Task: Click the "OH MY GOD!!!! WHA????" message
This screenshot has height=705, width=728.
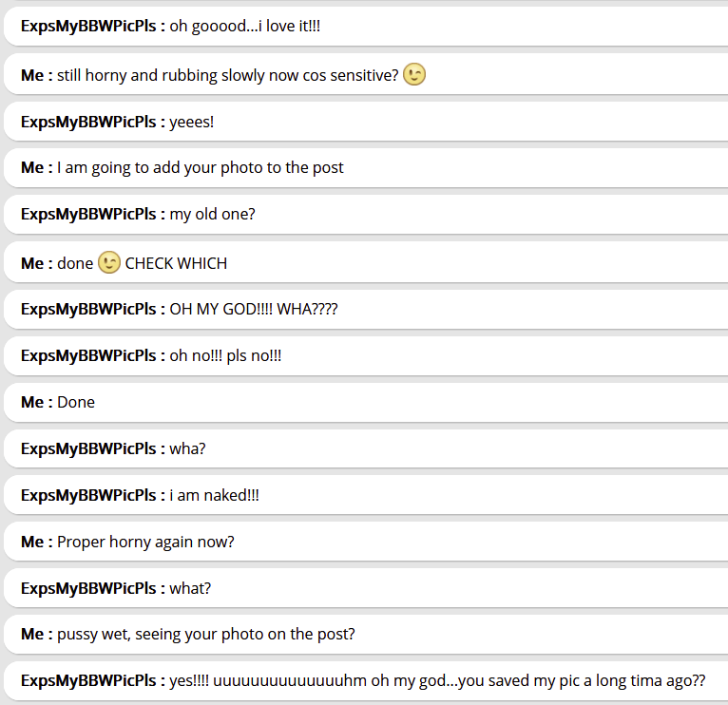Action: click(x=253, y=309)
